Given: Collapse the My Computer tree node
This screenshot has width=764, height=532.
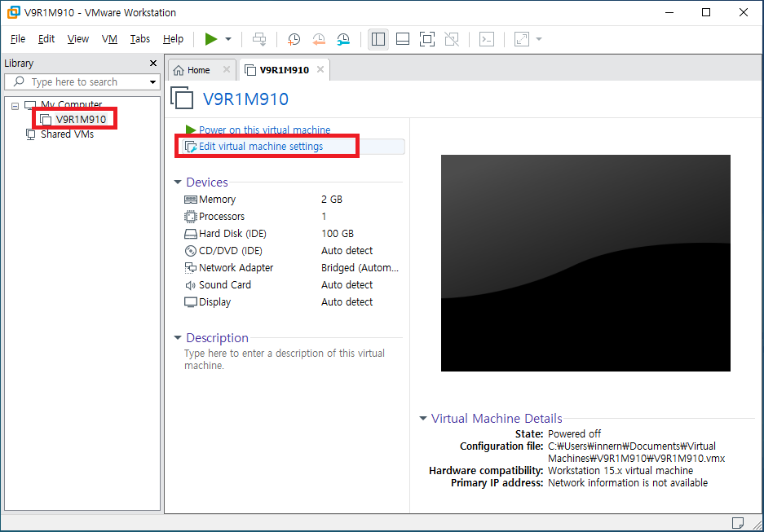Looking at the screenshot, I should (x=15, y=106).
